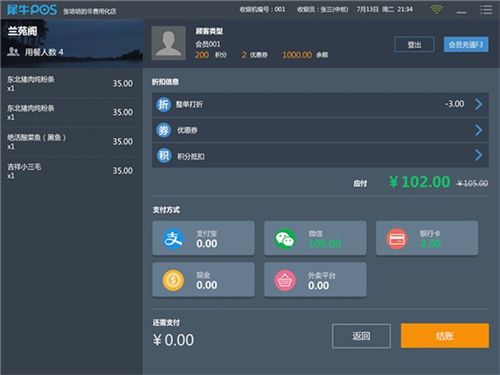This screenshot has width=500, height=375.
Task: Select the 吉祥小三毛 order item
Action: 71,171
